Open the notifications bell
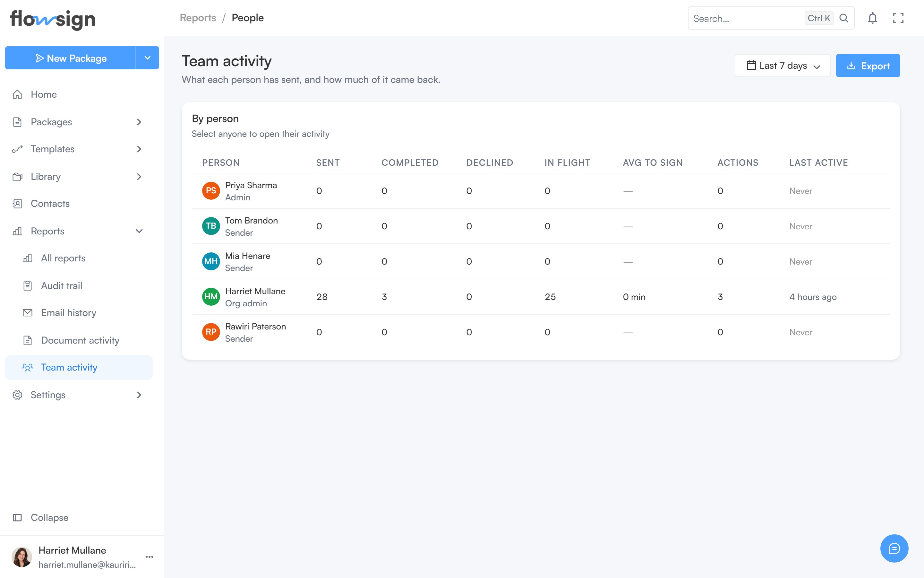This screenshot has width=924, height=578. pos(872,18)
